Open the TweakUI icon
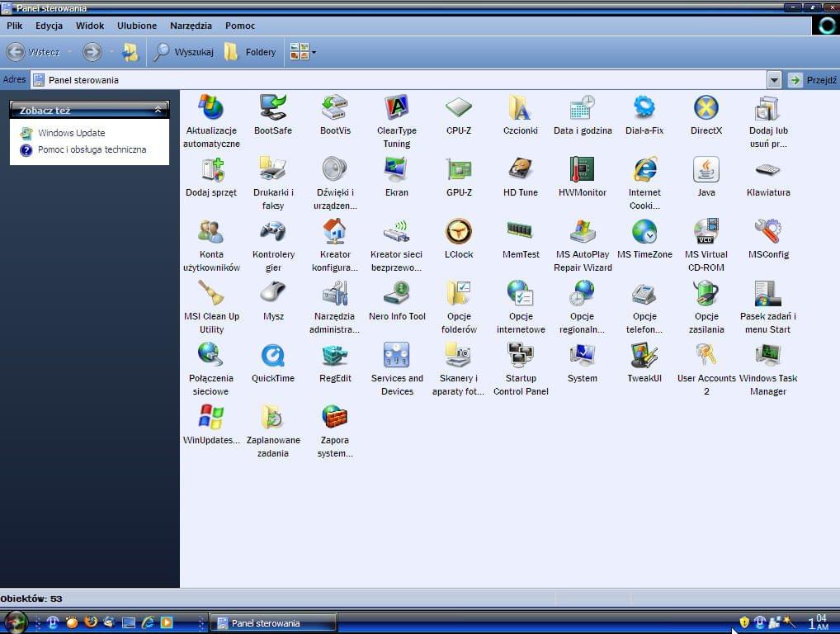Image resolution: width=840 pixels, height=634 pixels. [x=644, y=362]
